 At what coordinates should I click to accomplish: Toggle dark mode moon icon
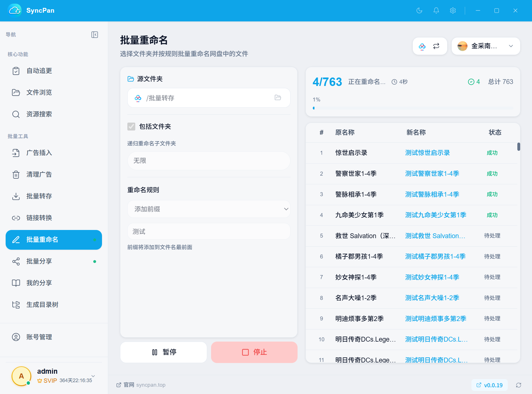(419, 11)
